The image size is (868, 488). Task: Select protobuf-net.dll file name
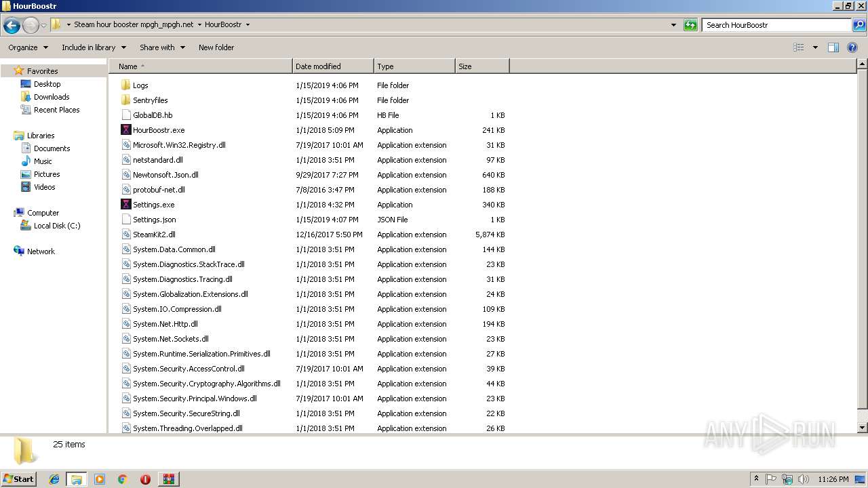pyautogui.click(x=159, y=190)
